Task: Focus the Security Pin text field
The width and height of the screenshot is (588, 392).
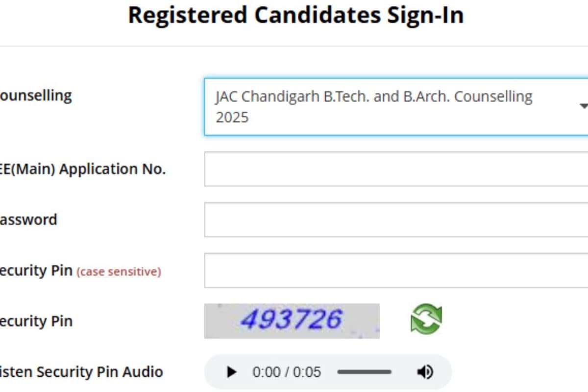Action: pyautogui.click(x=396, y=270)
